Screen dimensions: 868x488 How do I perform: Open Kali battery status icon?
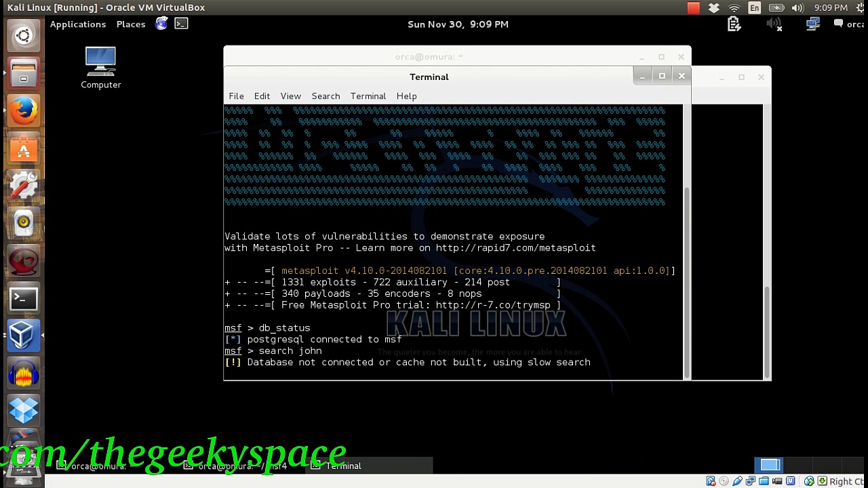coord(734,24)
